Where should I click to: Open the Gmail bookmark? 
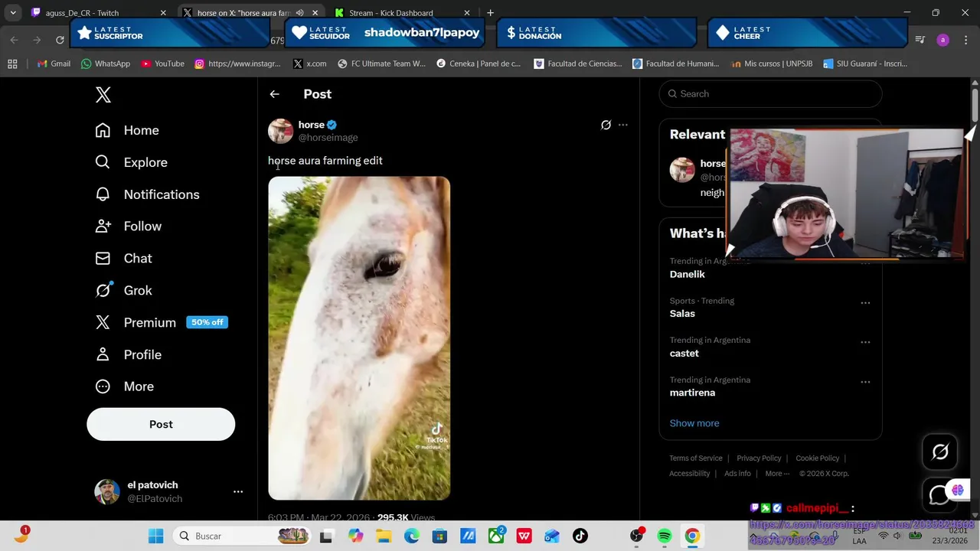[54, 64]
